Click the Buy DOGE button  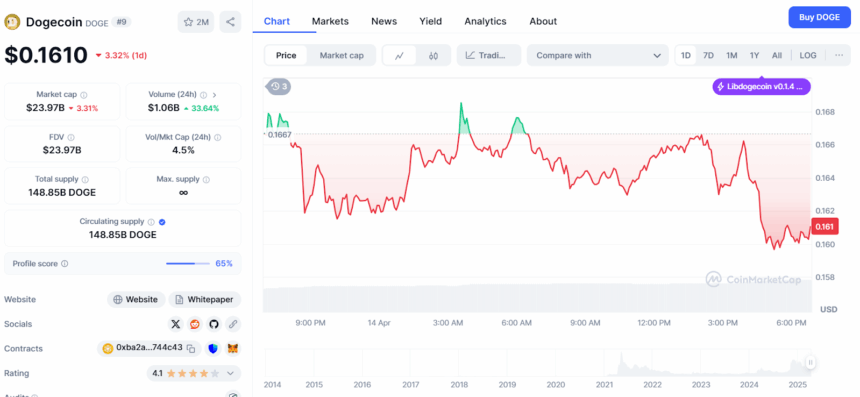pos(819,17)
